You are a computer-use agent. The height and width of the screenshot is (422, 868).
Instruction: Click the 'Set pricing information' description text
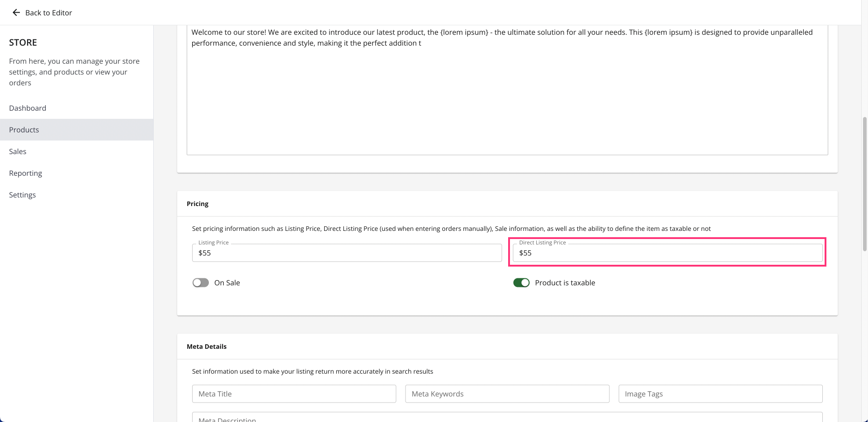[451, 229]
